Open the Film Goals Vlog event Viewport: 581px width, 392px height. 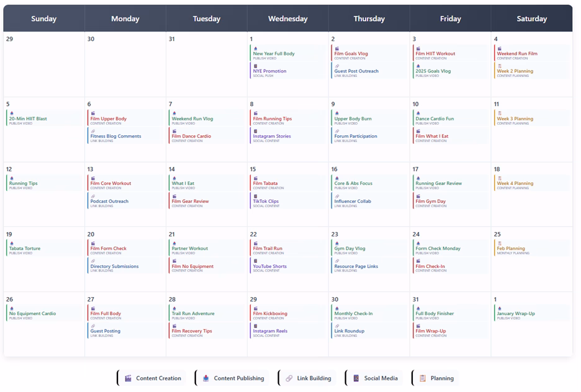coord(369,53)
